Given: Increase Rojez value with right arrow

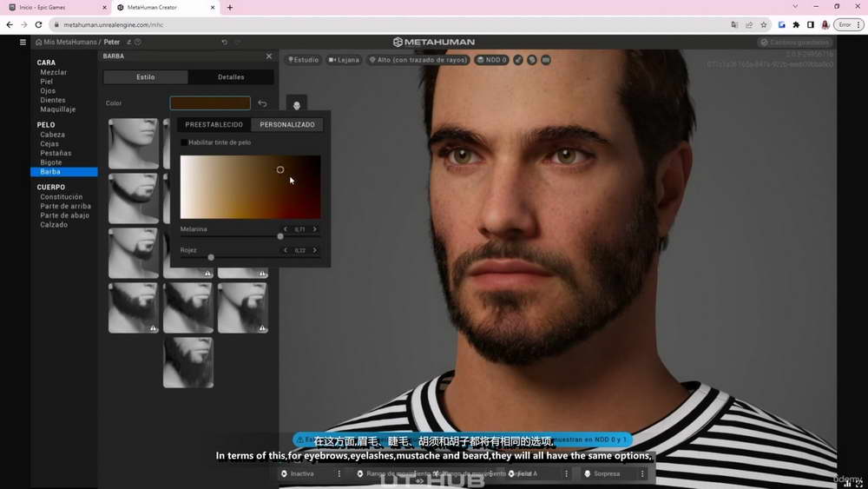Looking at the screenshot, I should click(x=315, y=250).
